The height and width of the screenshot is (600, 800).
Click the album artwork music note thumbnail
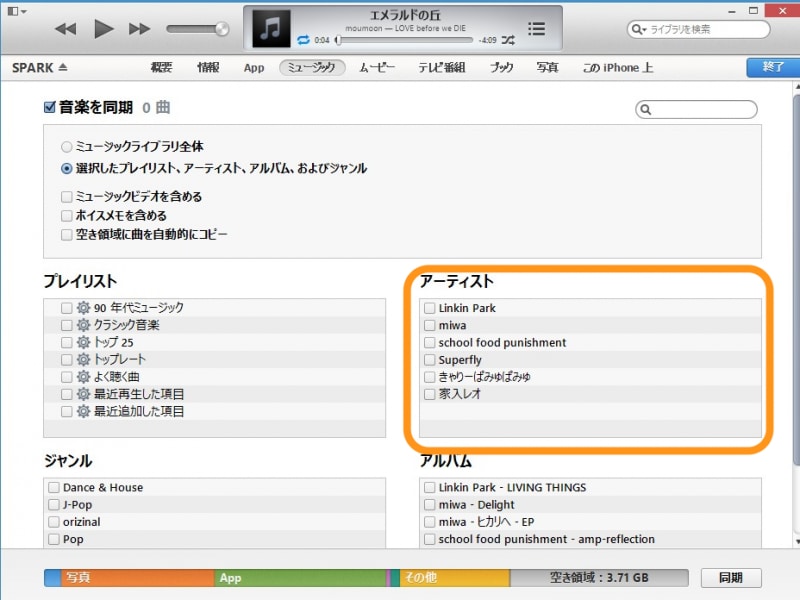point(271,29)
